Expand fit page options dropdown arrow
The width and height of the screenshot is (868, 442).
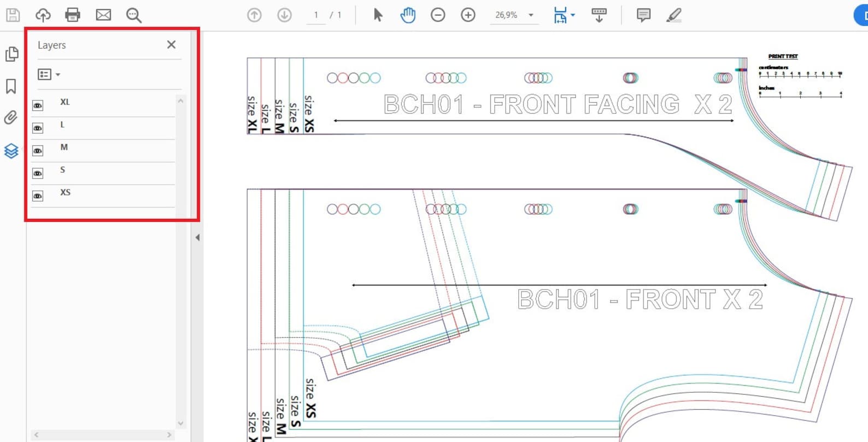[573, 15]
